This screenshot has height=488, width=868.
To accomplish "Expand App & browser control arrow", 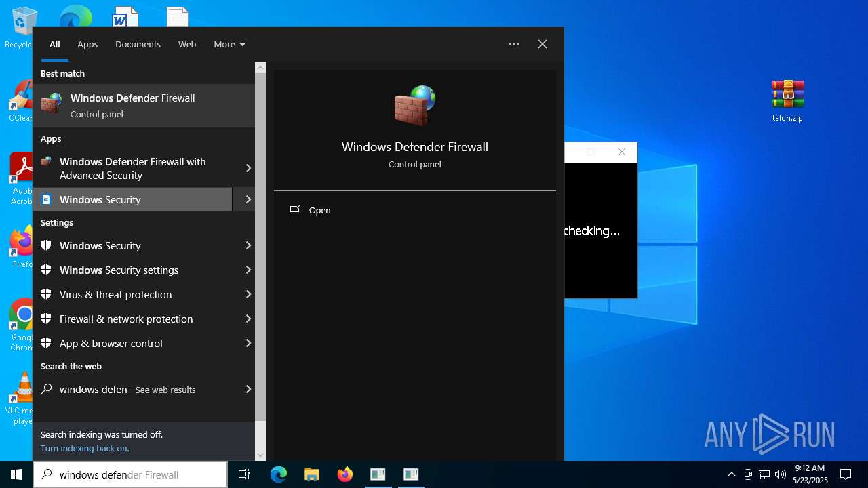I will click(248, 343).
